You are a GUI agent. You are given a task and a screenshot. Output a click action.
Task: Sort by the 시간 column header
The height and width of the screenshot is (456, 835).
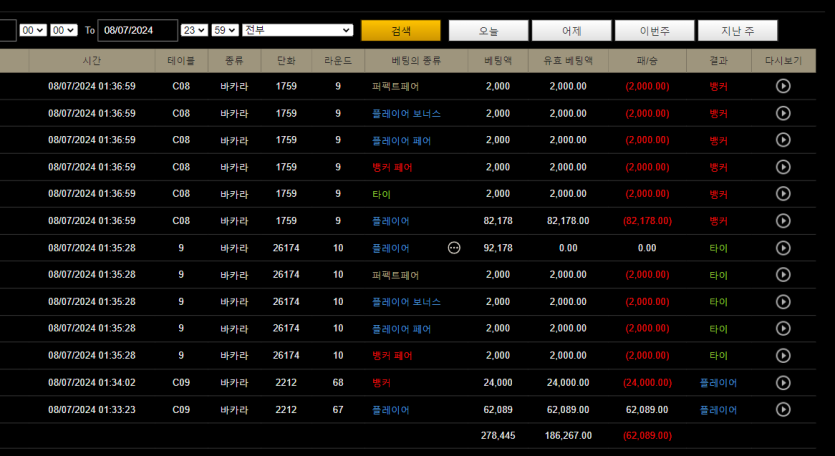[92, 61]
